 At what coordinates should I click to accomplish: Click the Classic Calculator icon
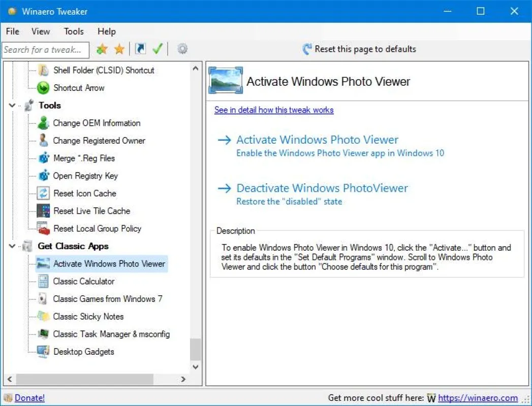pyautogui.click(x=43, y=281)
